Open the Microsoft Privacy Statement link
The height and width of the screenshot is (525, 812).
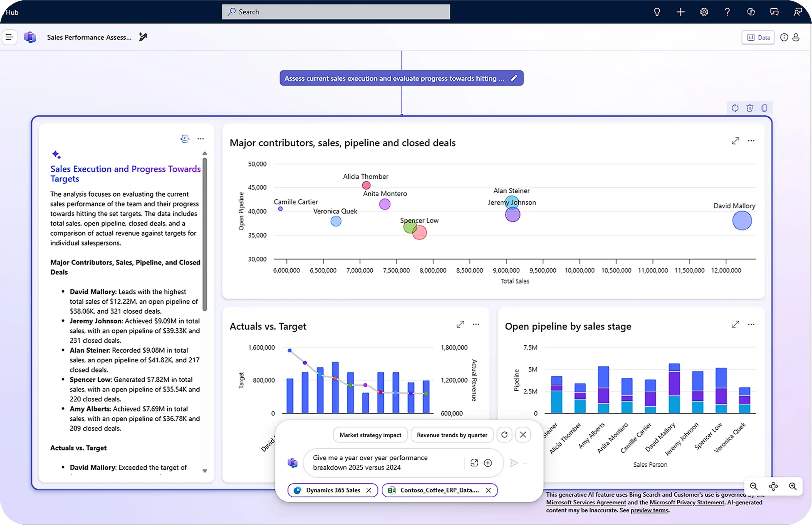[x=686, y=502]
